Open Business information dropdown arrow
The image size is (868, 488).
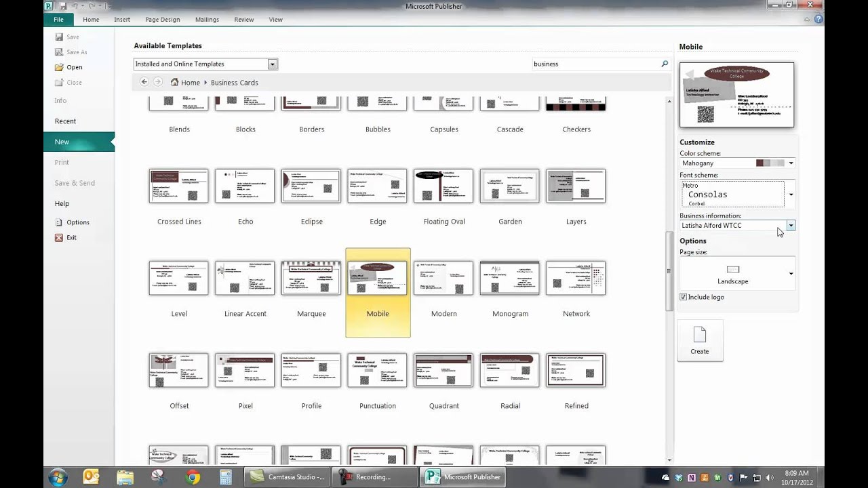click(x=791, y=226)
